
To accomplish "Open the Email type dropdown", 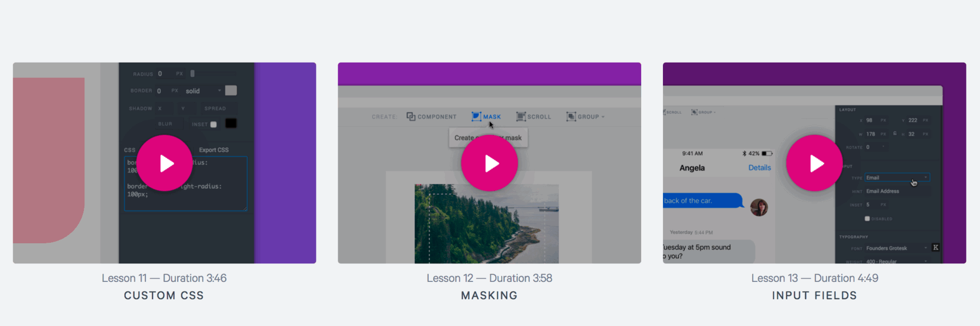I will [897, 177].
